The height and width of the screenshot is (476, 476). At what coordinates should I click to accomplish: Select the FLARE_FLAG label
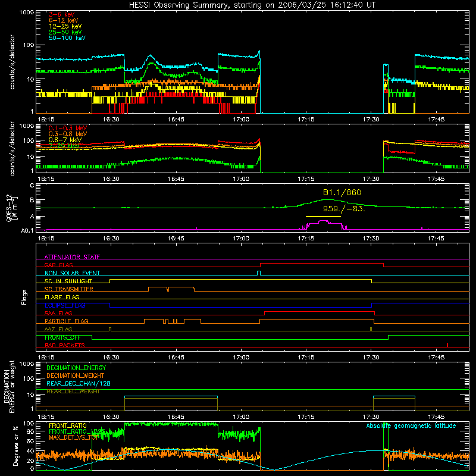click(62, 297)
